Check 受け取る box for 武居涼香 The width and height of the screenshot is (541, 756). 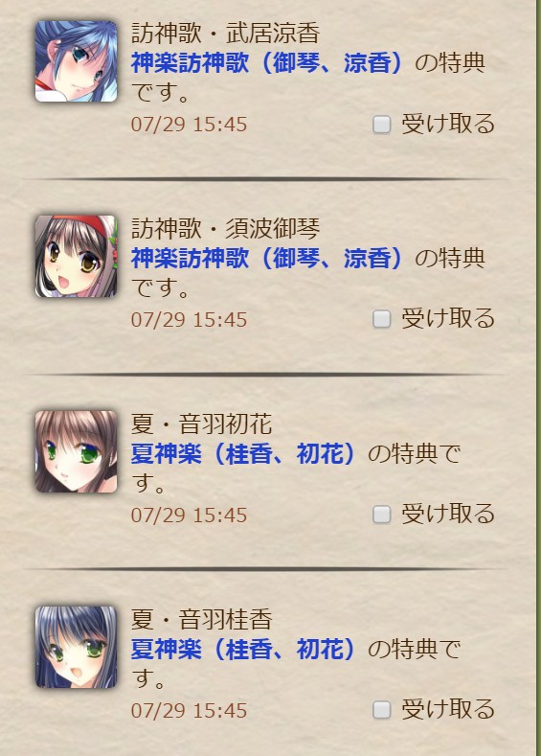[381, 125]
